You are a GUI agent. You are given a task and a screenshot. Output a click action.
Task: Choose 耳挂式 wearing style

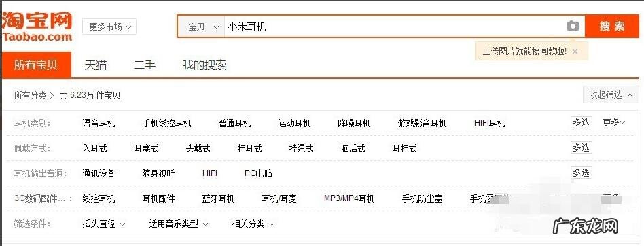coord(405,148)
